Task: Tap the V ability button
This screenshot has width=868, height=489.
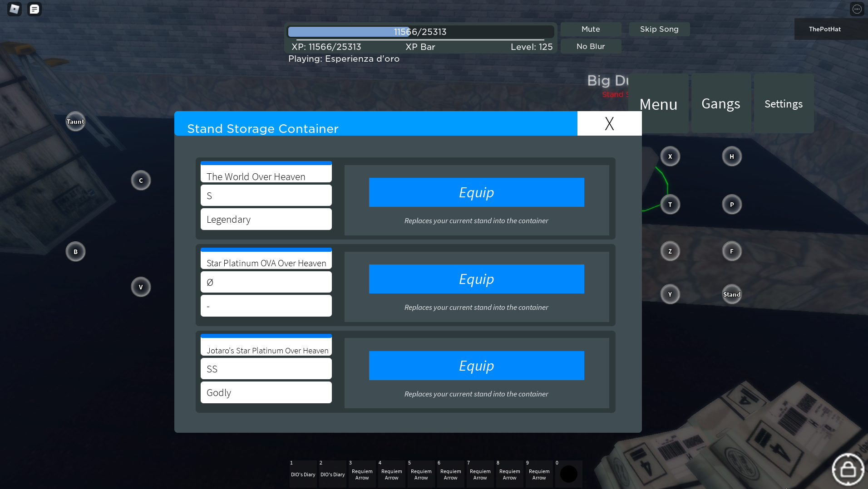Action: [141, 287]
